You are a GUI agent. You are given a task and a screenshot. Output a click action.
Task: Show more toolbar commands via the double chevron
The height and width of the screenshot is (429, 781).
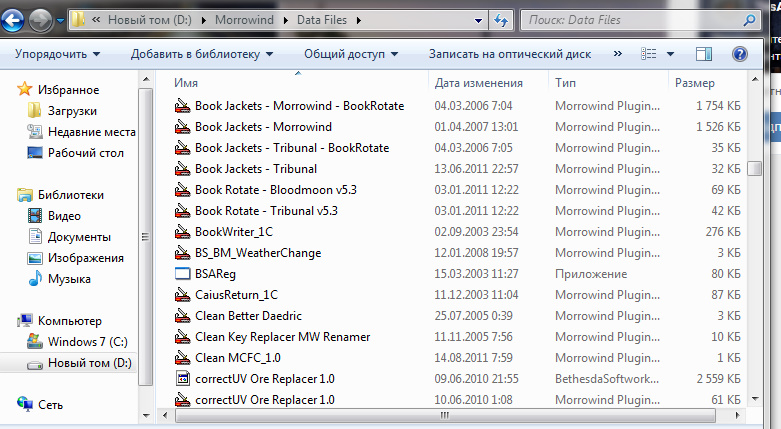point(618,53)
